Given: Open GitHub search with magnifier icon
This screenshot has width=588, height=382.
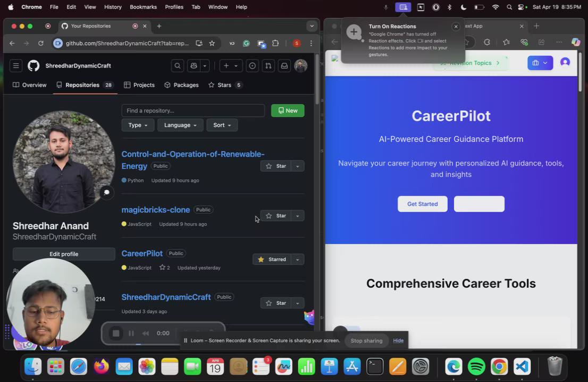Looking at the screenshot, I should pyautogui.click(x=178, y=65).
